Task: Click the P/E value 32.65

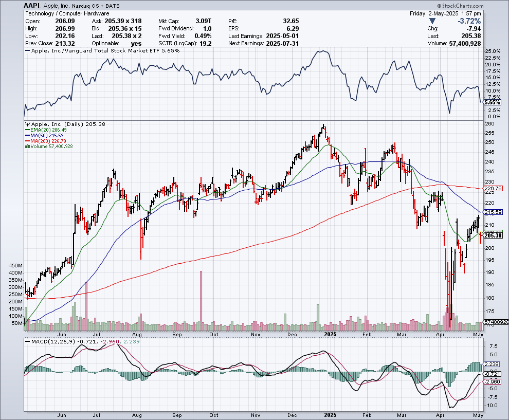Action: (291, 21)
